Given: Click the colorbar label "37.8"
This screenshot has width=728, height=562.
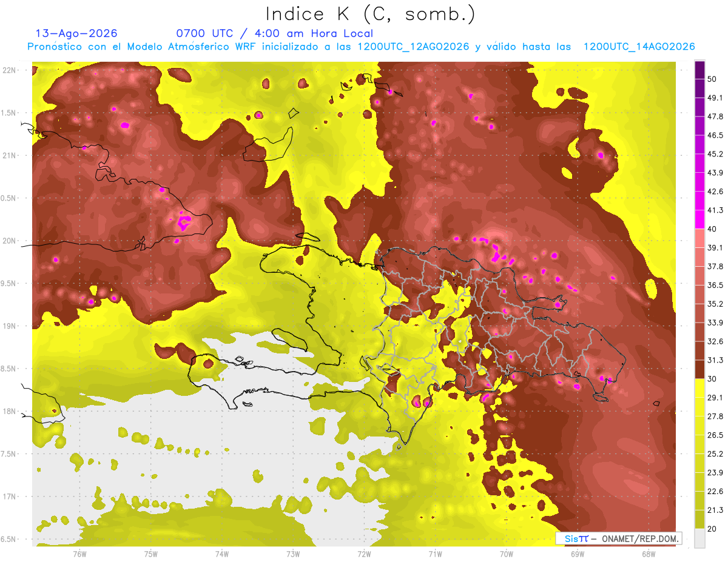Looking at the screenshot, I should pos(715,266).
